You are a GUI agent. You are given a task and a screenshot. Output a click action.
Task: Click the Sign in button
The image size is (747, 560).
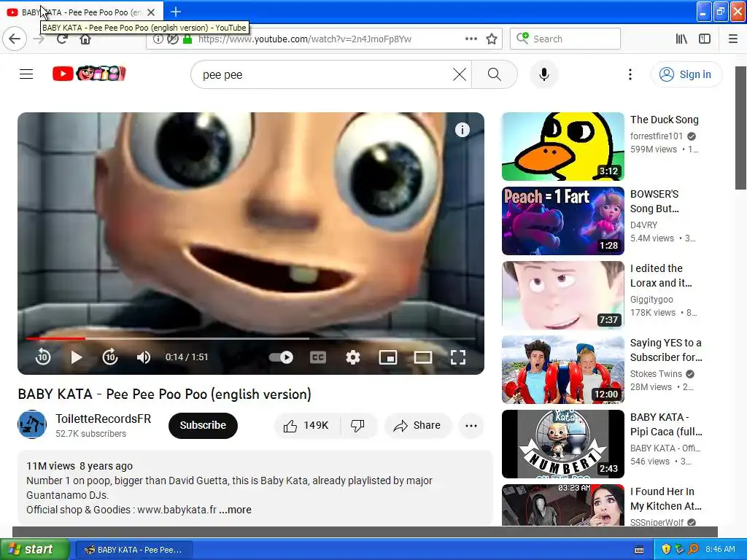tap(686, 74)
